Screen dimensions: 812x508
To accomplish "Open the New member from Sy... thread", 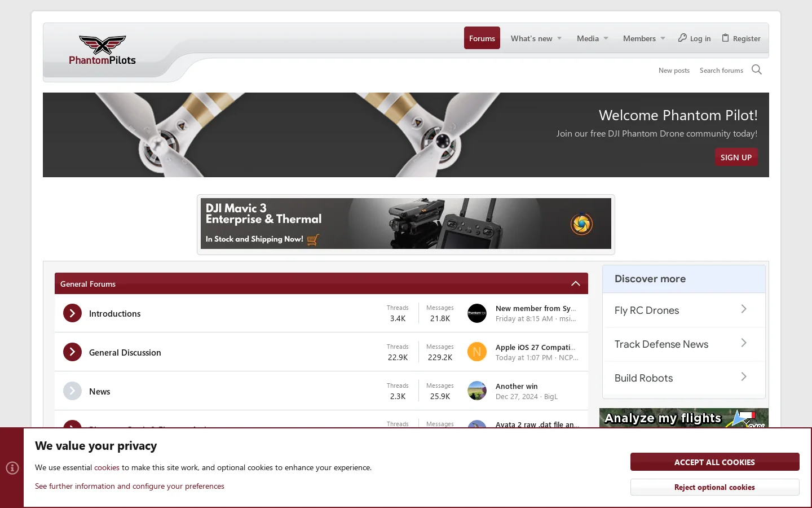I will coord(536,308).
